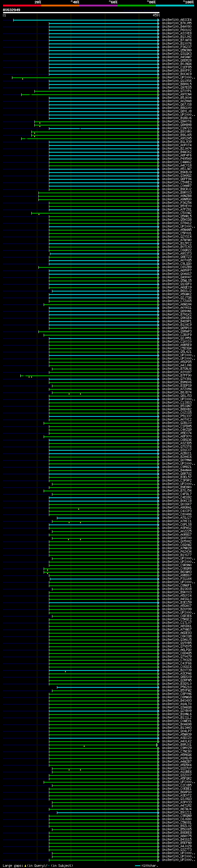Select the UniRef100_Q8ETZ3 entry
The height and width of the screenshot is (868, 197).
(177, 257)
